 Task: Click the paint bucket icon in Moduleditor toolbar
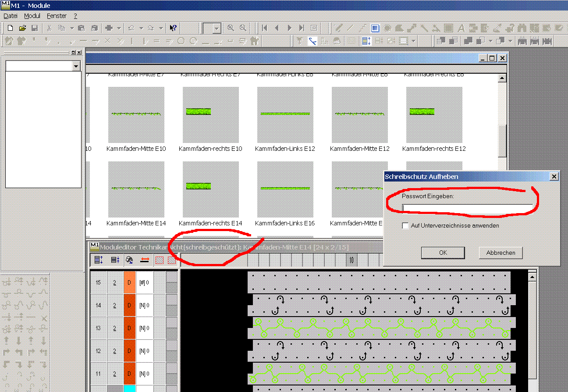[x=129, y=260]
